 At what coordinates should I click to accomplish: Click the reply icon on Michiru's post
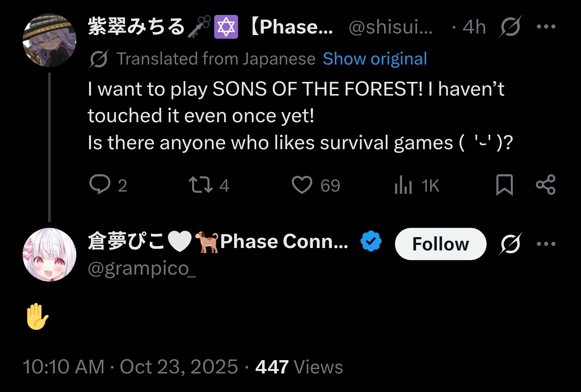(x=100, y=185)
